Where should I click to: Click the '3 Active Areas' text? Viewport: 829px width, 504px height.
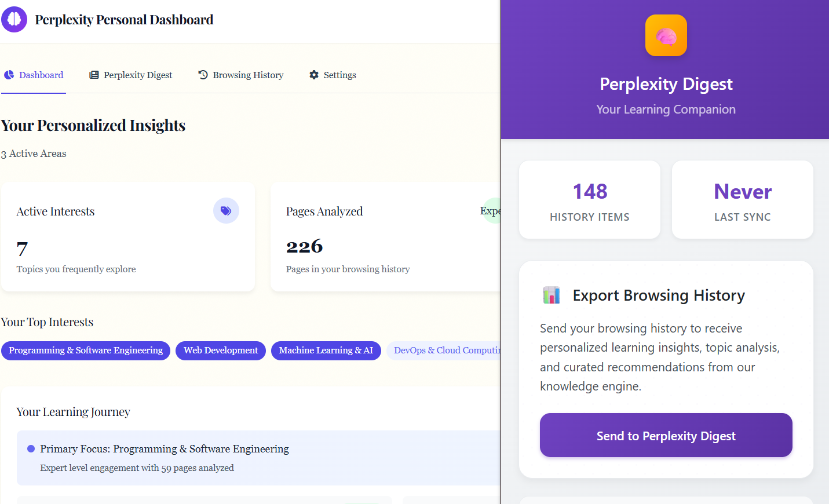(34, 154)
